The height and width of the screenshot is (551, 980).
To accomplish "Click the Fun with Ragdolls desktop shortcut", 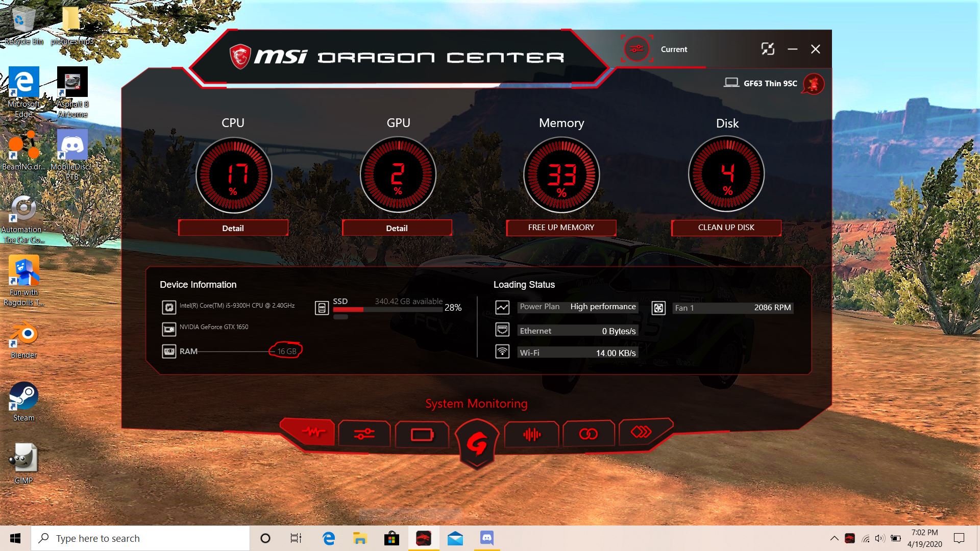I will (x=23, y=281).
